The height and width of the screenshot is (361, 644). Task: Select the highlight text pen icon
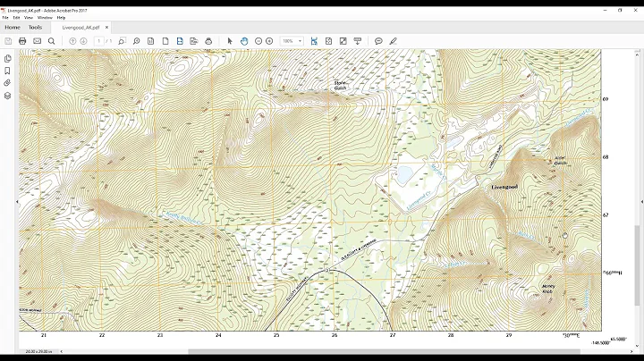tap(393, 41)
